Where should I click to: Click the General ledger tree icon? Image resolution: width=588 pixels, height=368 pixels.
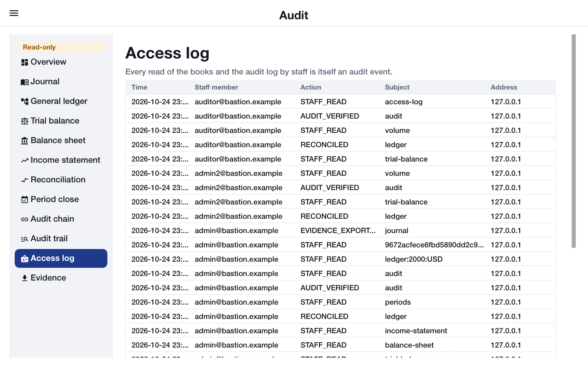click(24, 101)
